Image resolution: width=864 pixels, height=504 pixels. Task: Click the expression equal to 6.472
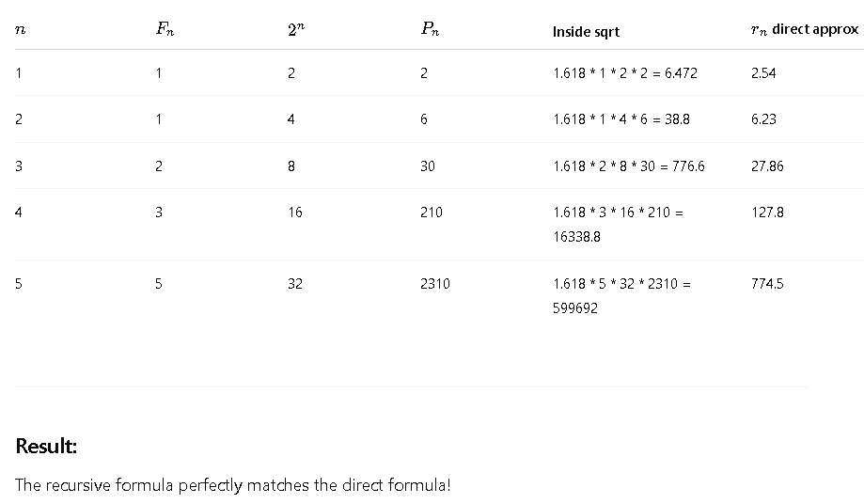625,73
